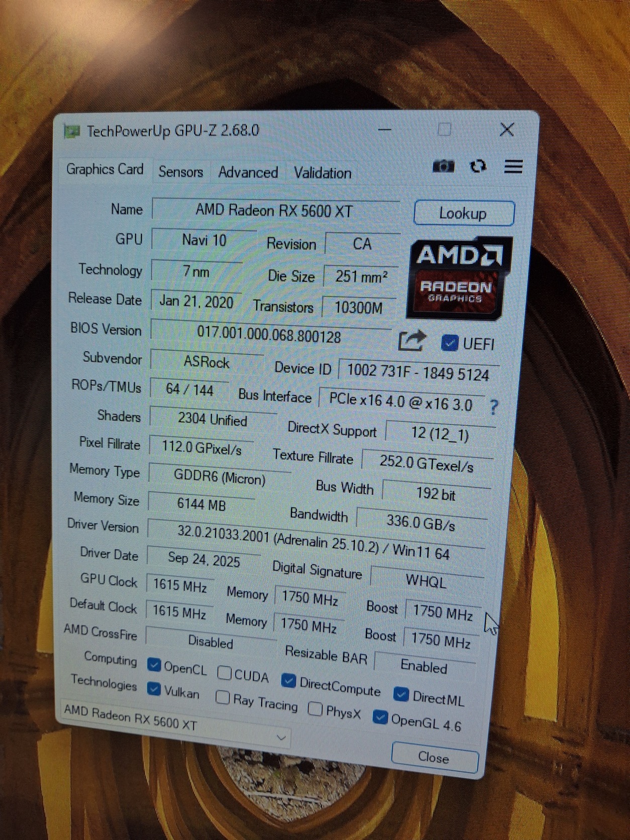Toggle the OpenGL 4.6 checkbox

tap(380, 717)
